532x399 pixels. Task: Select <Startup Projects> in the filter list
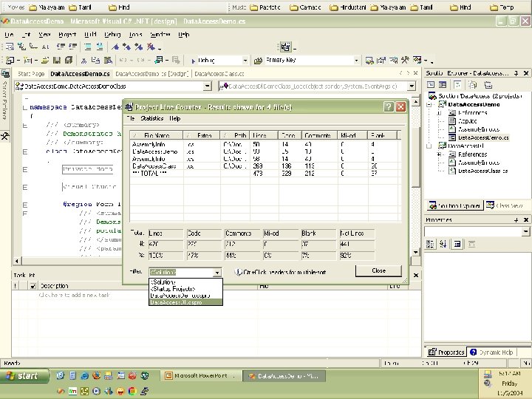tap(173, 288)
